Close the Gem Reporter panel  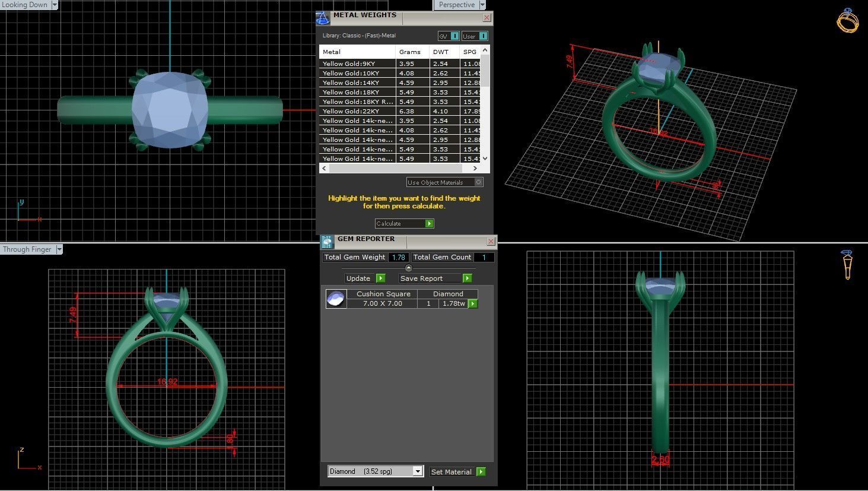tap(491, 242)
